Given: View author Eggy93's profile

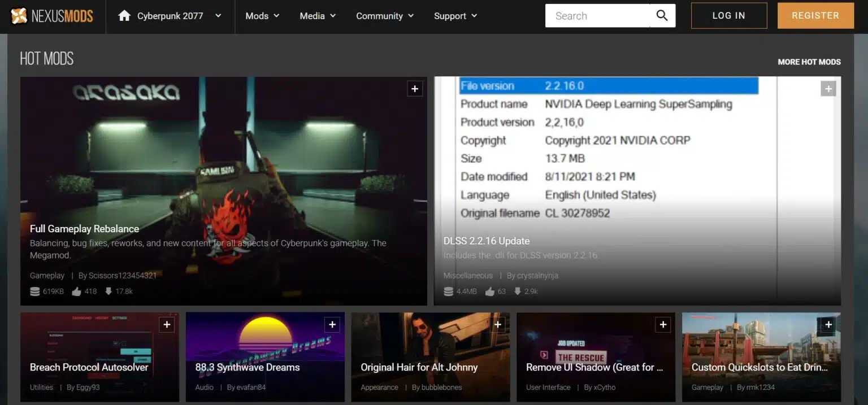Looking at the screenshot, I should [88, 387].
